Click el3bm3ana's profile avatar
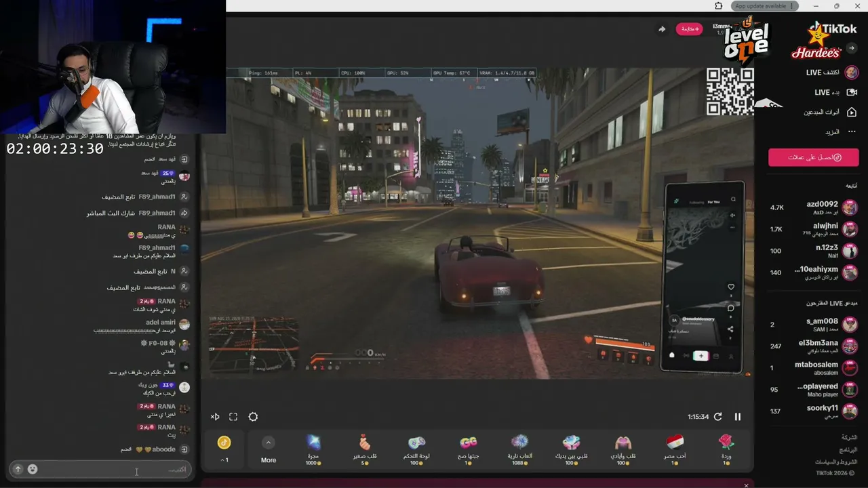Image resolution: width=868 pixels, height=488 pixels. pos(850,346)
